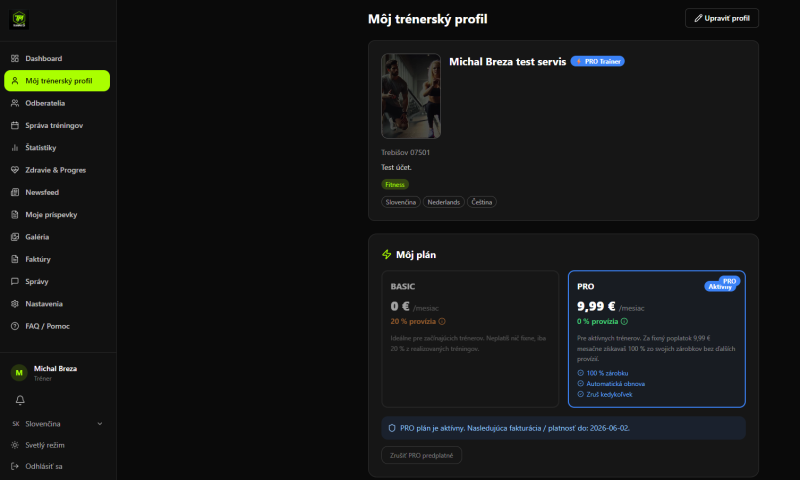Click heart icon beside Zdravie & Progres
The height and width of the screenshot is (480, 800).
(x=15, y=170)
